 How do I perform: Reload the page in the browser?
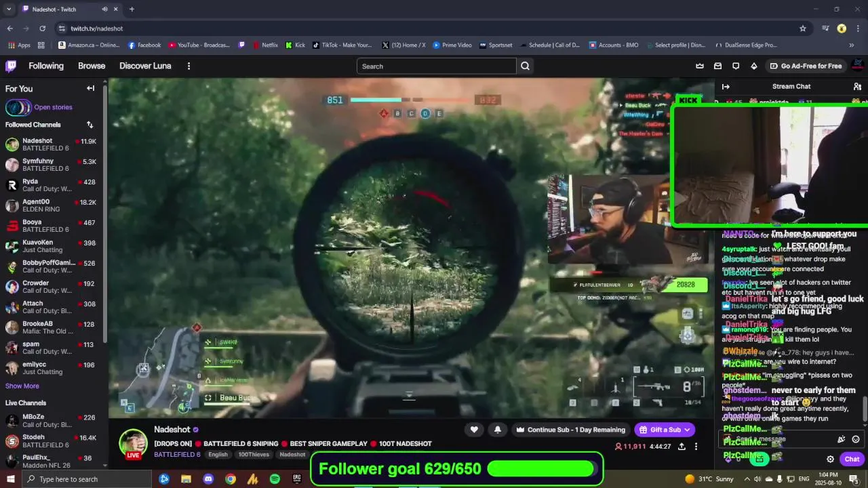pyautogui.click(x=42, y=28)
